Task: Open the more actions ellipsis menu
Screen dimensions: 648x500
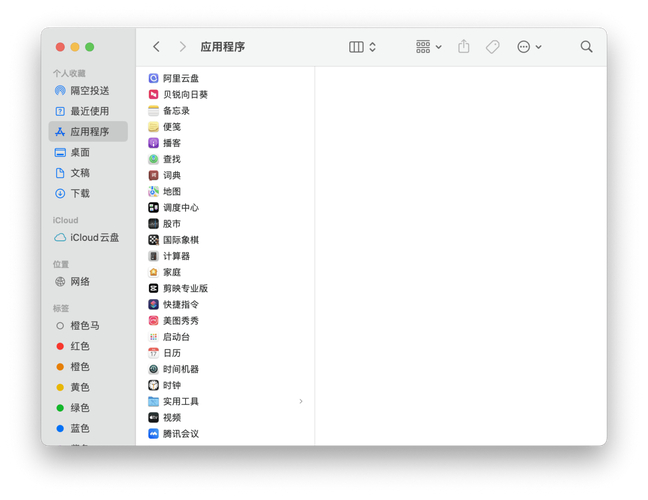Action: [x=529, y=47]
